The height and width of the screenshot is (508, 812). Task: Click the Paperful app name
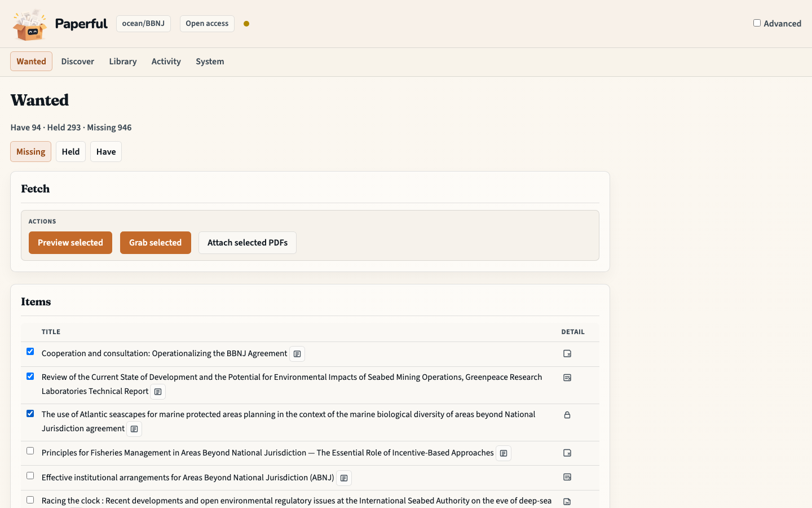coord(81,24)
